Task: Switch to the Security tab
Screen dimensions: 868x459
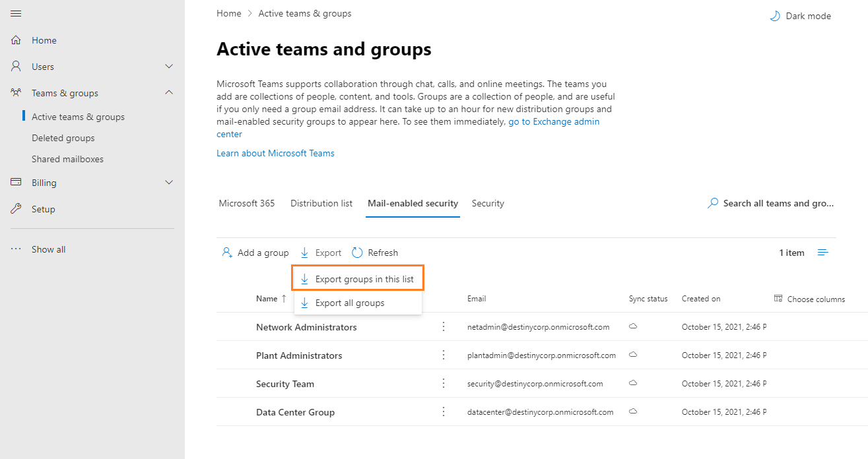Action: point(488,203)
